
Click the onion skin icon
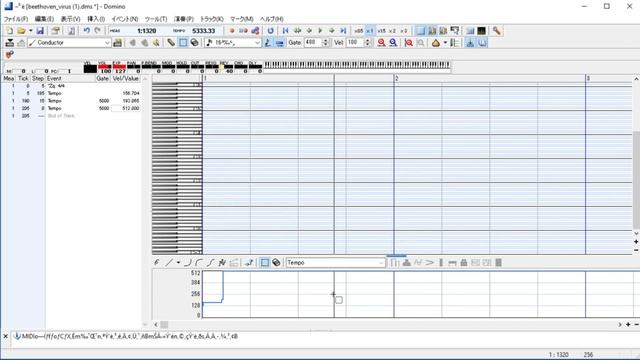click(436, 42)
